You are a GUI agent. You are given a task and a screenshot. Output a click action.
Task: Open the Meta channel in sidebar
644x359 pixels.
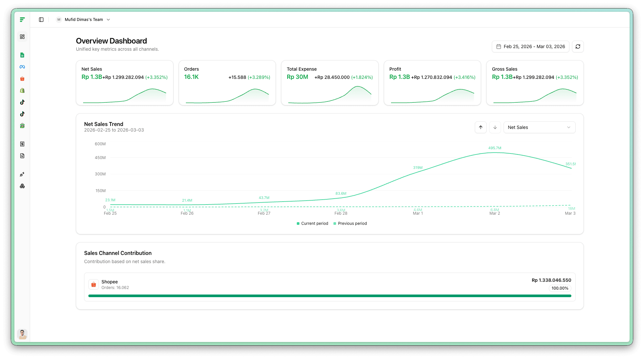point(22,67)
